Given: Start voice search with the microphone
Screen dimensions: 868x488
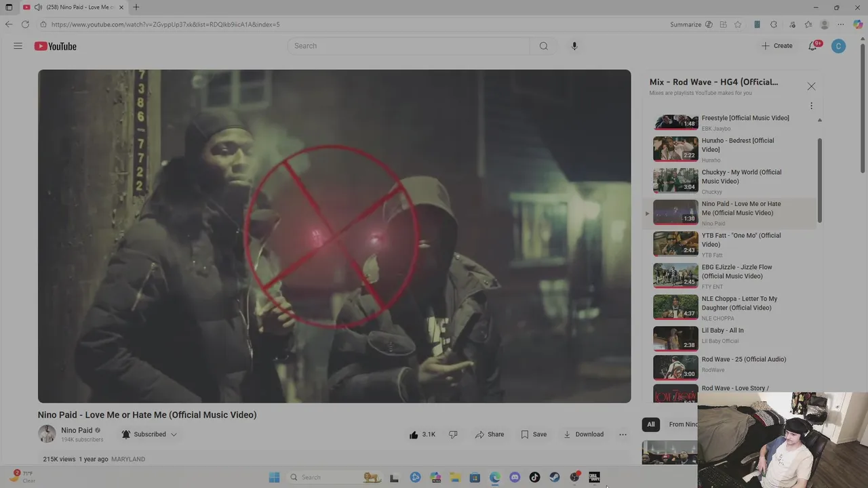Looking at the screenshot, I should point(574,46).
